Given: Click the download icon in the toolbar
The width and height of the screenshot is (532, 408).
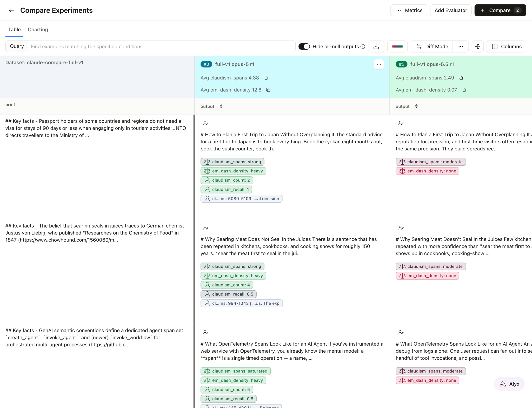Looking at the screenshot, I should click(x=376, y=46).
